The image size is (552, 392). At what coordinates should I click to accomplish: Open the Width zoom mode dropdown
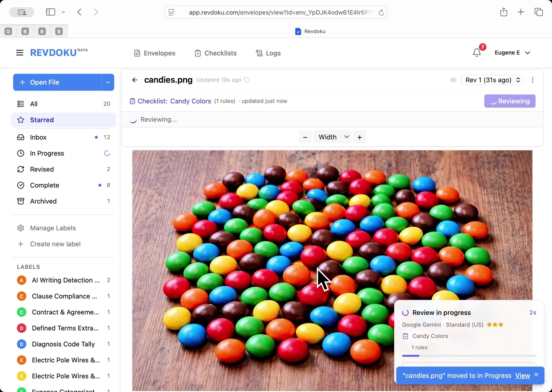333,137
